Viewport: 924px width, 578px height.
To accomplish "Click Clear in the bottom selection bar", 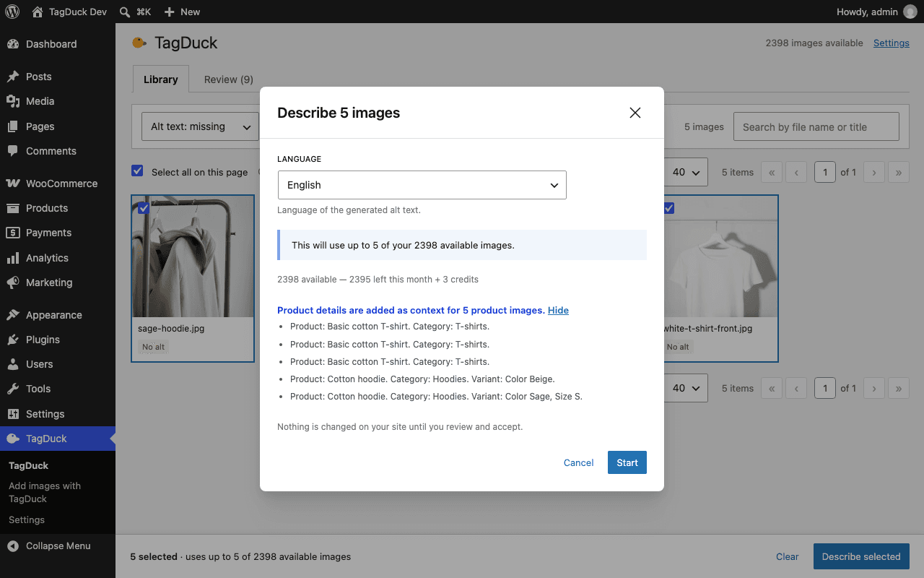I will point(788,556).
